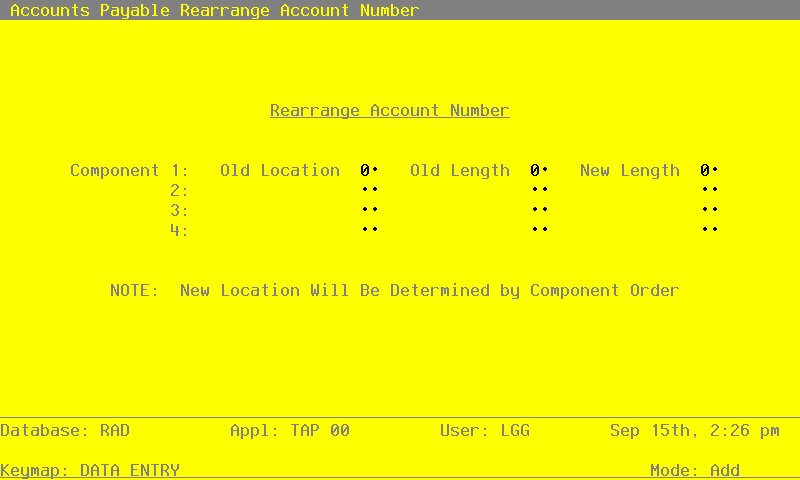800x480 pixels.
Task: Click the row label '4:'
Action: [179, 230]
